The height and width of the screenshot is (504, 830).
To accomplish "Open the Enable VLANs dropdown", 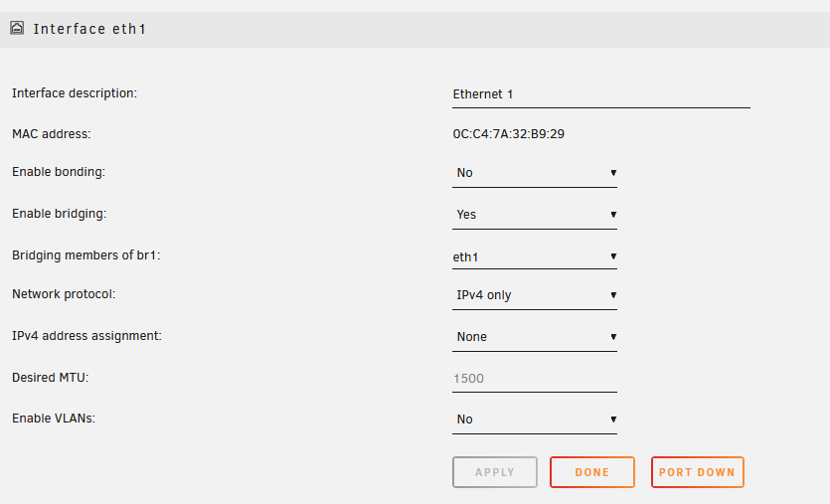I will (x=535, y=420).
